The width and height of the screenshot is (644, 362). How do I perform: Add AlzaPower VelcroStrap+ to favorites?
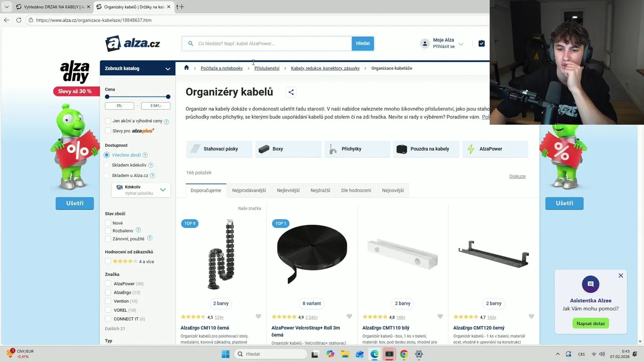[349, 317]
